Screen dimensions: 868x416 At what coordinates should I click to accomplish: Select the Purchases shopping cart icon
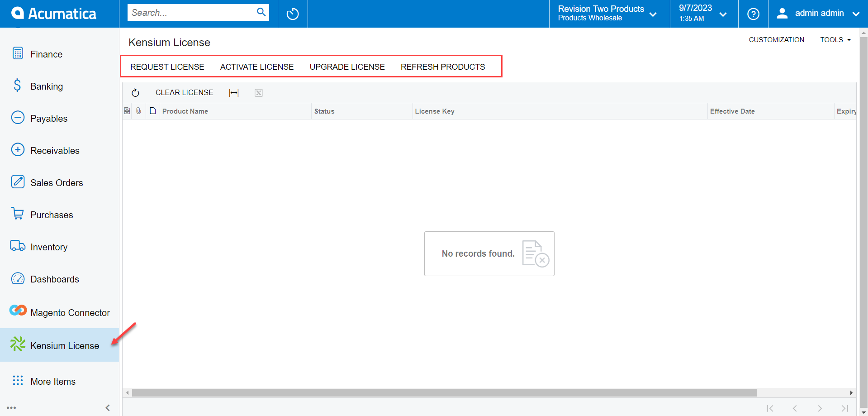click(x=18, y=214)
